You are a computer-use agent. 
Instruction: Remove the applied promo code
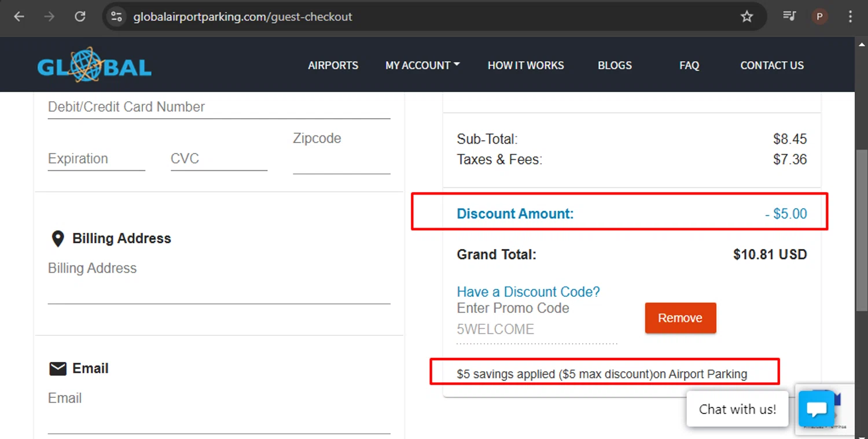(680, 318)
